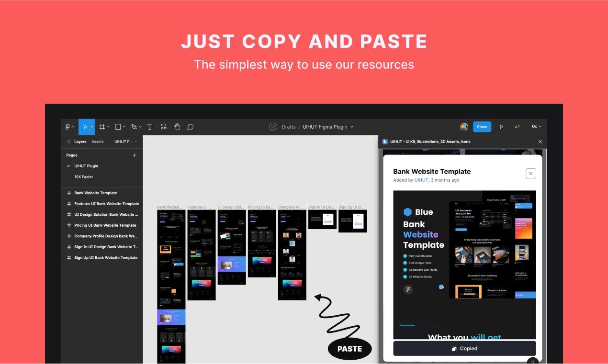Viewport: 608px width, 364px height.
Task: Click the frame icon beside Sign Up UI layer
Action: coord(69,258)
